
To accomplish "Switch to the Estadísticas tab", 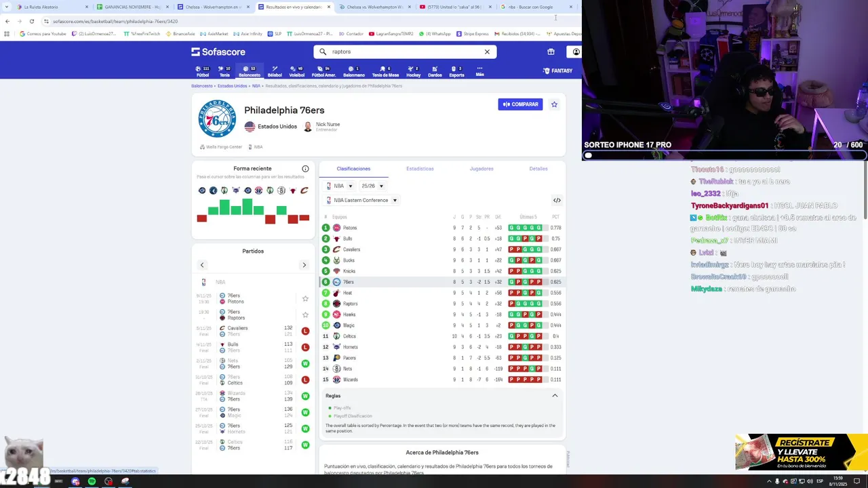I will point(420,169).
